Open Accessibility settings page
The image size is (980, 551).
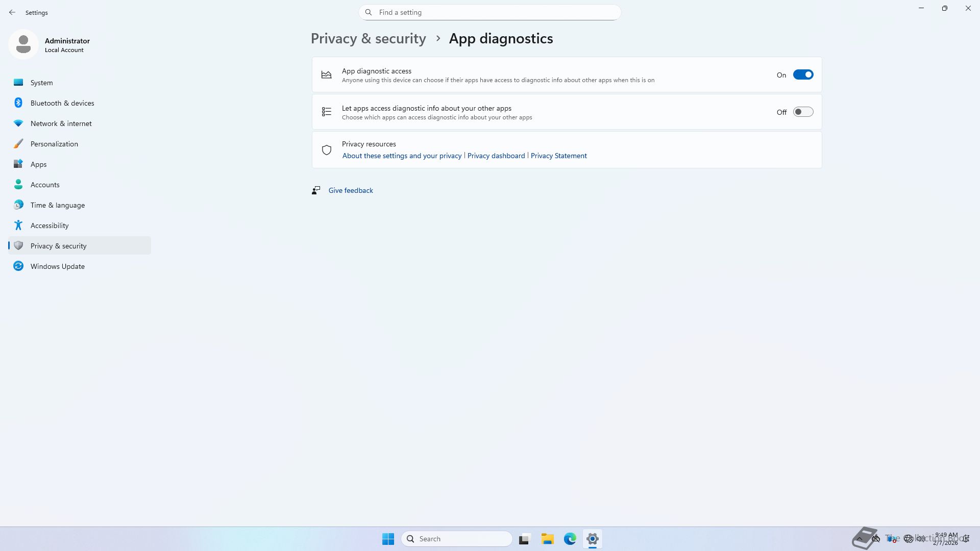pos(49,226)
